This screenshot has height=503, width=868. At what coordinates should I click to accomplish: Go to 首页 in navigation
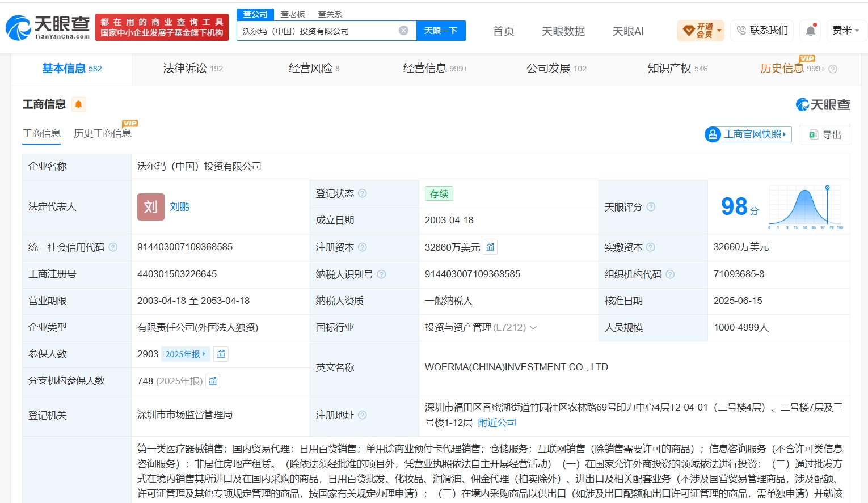504,31
